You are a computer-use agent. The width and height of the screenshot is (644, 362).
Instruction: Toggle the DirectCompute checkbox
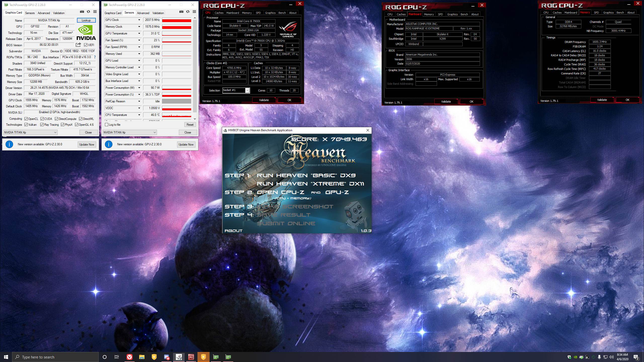click(x=56, y=119)
